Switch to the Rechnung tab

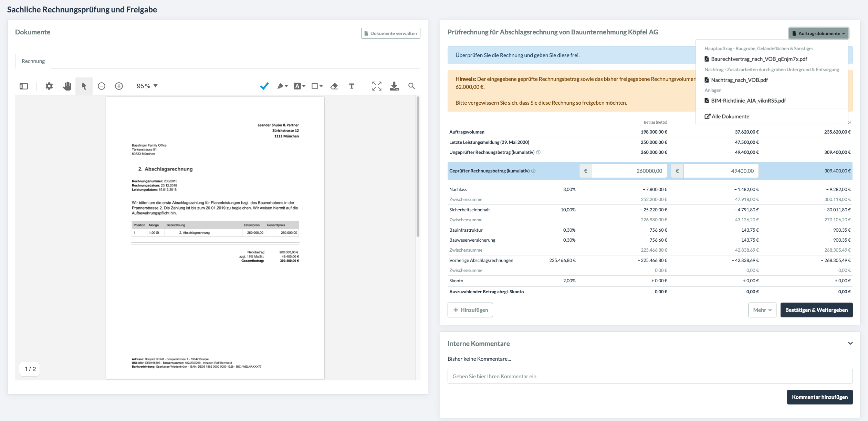[x=33, y=61]
